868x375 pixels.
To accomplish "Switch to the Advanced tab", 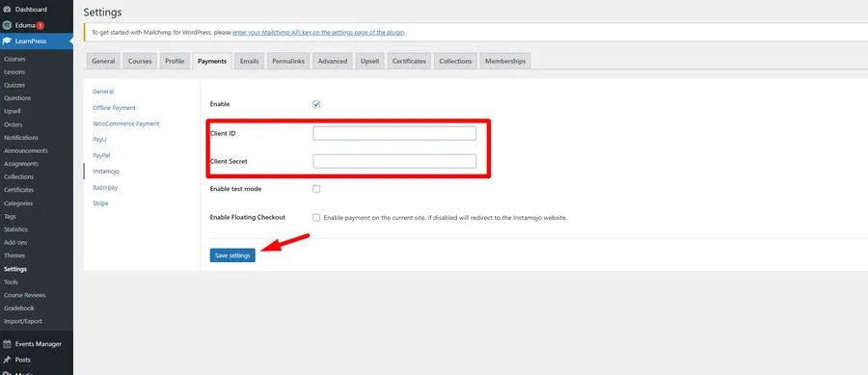I will coord(333,61).
